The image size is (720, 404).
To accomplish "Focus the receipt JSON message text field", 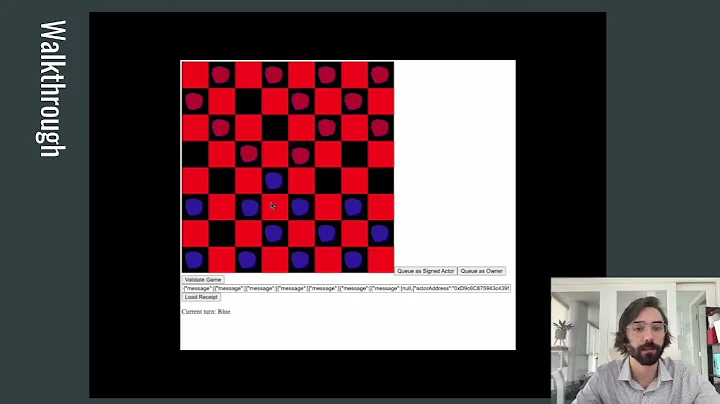I will click(x=346, y=288).
